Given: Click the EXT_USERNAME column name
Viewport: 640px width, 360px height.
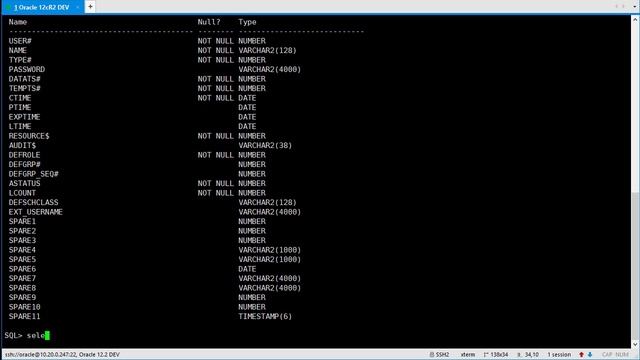Looking at the screenshot, I should click(36, 212).
